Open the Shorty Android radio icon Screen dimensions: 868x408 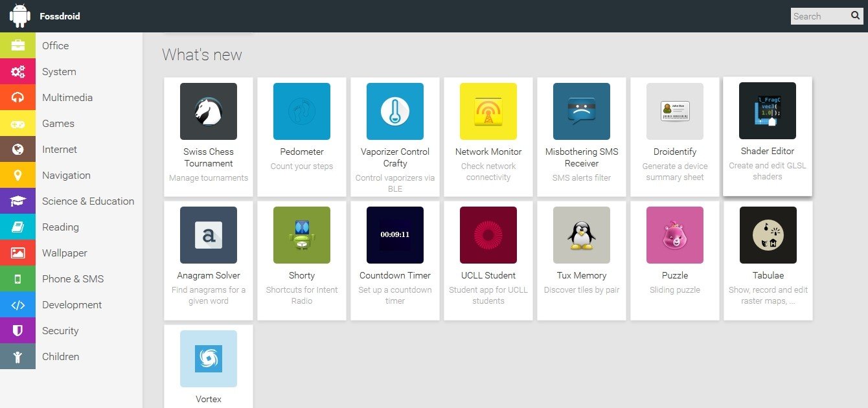(x=302, y=235)
